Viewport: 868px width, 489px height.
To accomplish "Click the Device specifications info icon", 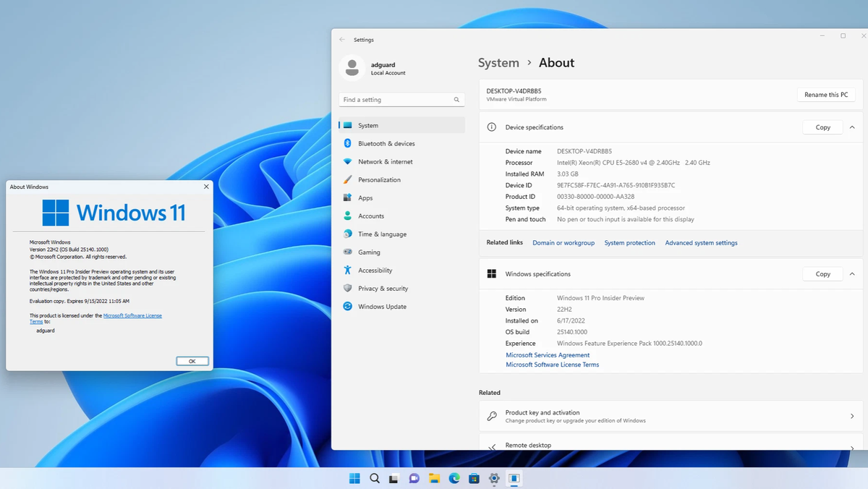I will coord(492,127).
